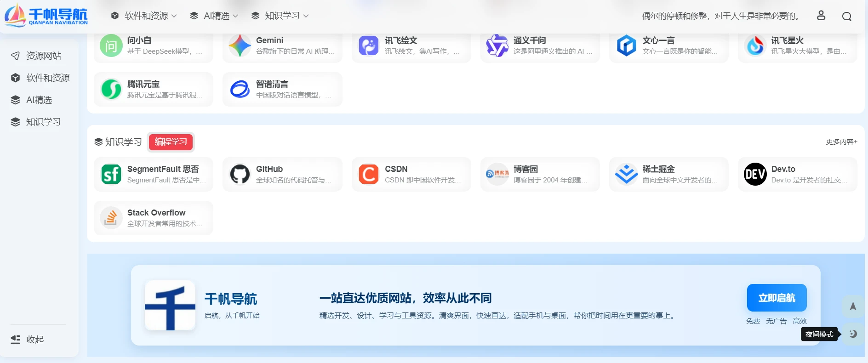Open the 更多内容+ link
Viewport: 868px width, 363px height.
coord(841,142)
